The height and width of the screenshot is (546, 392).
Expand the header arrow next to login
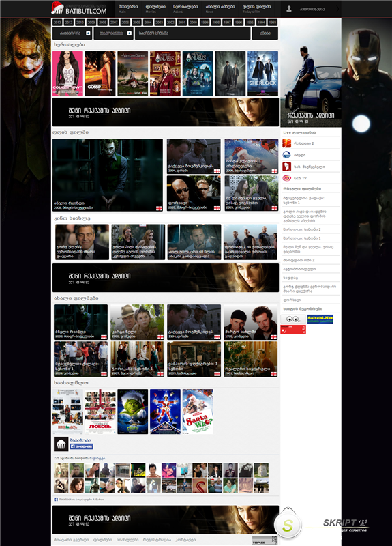pyautogui.click(x=337, y=9)
